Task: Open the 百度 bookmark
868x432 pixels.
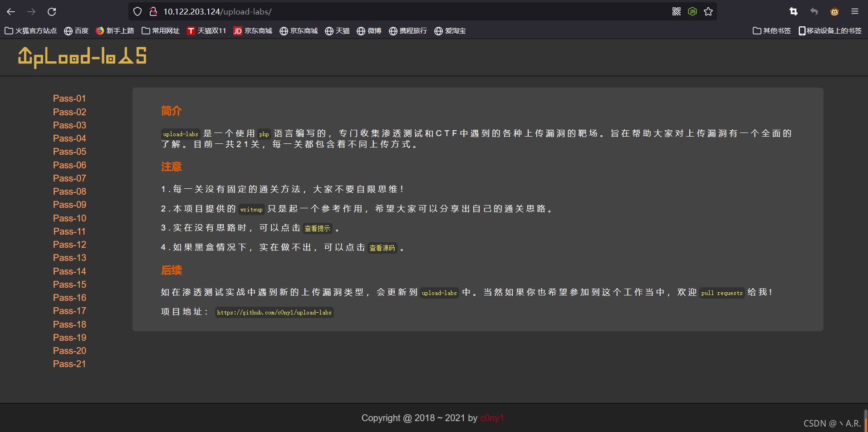Action: [x=76, y=31]
